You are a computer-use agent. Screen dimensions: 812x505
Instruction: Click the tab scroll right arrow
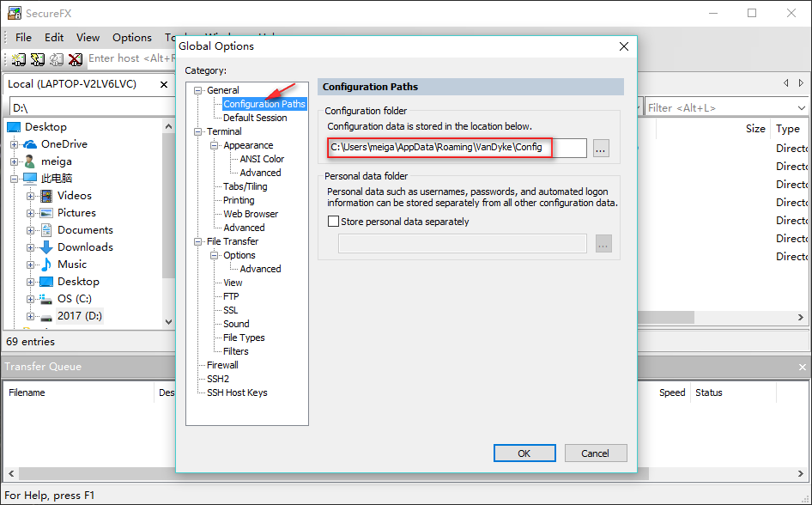click(801, 82)
